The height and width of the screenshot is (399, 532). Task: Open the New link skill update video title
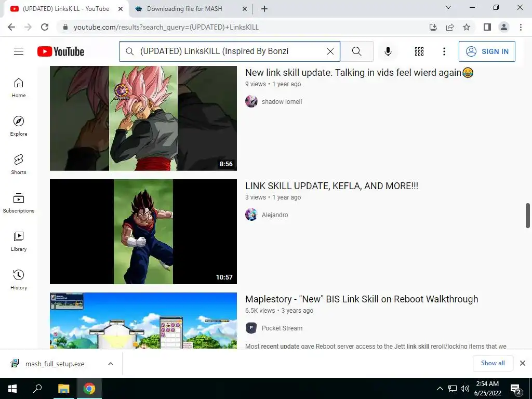coord(360,73)
